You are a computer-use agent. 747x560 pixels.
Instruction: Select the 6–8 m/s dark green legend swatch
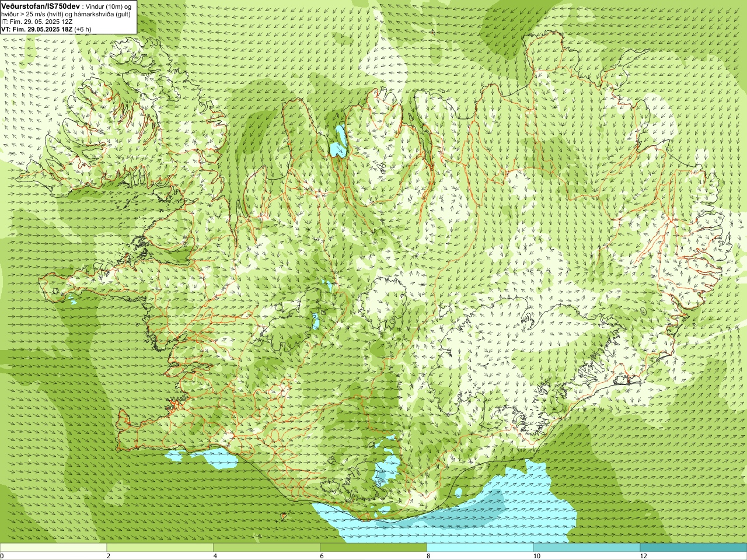(x=373, y=547)
